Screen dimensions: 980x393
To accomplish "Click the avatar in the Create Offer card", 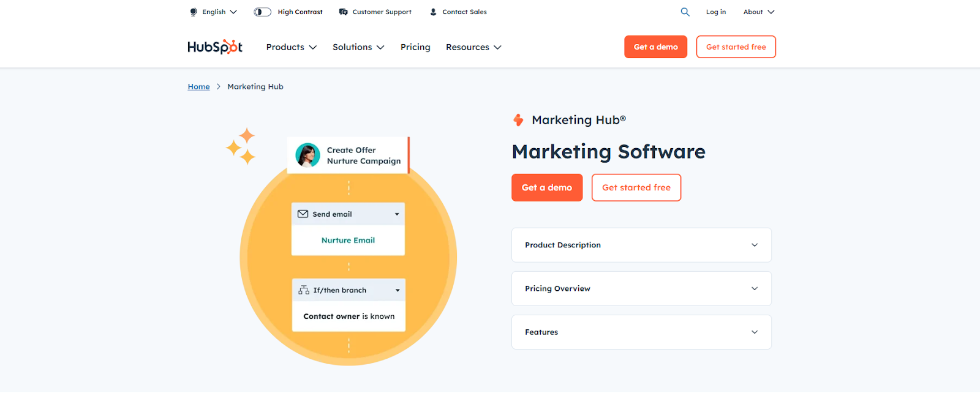I will (x=307, y=155).
